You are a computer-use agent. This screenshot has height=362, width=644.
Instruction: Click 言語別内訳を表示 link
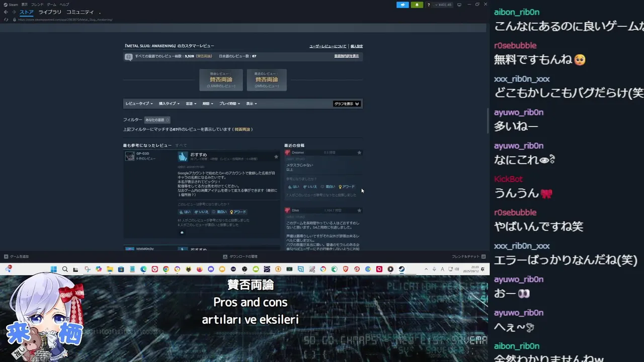[x=347, y=56]
